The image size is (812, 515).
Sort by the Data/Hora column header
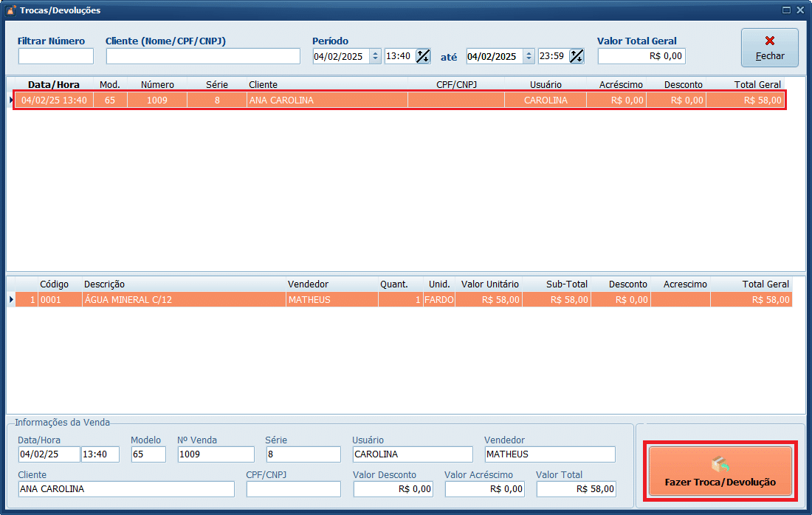pyautogui.click(x=53, y=84)
